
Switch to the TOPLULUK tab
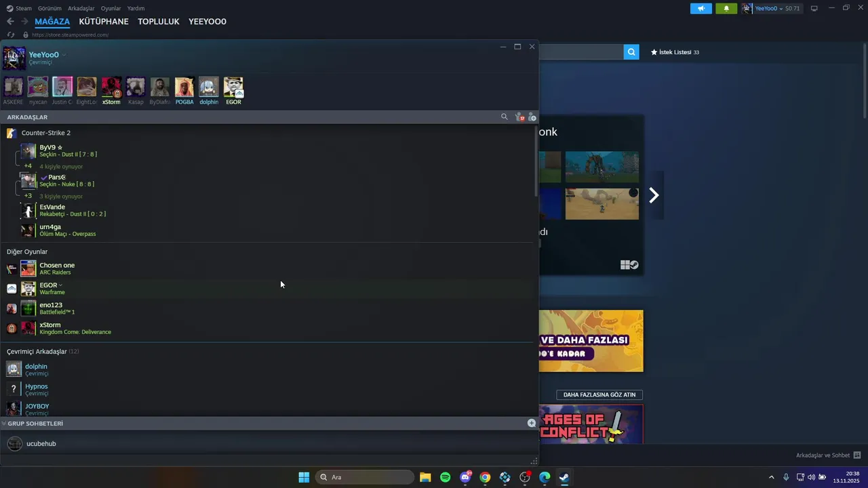click(x=159, y=22)
